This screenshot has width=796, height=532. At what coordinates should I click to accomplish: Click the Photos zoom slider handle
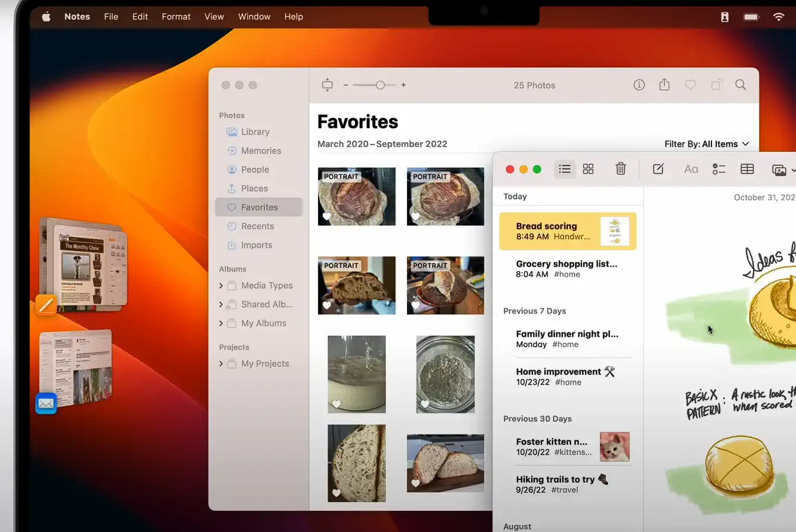point(380,85)
